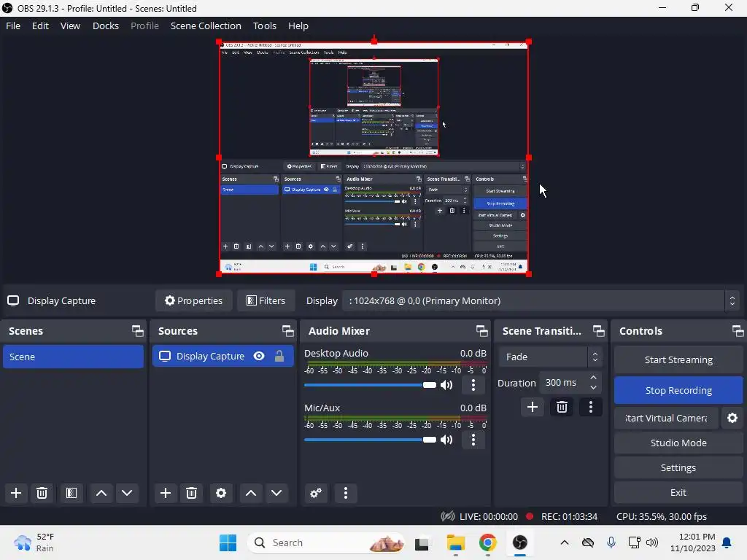The width and height of the screenshot is (747, 560).
Task: Click OBS icon in taskbar
Action: tap(519, 542)
